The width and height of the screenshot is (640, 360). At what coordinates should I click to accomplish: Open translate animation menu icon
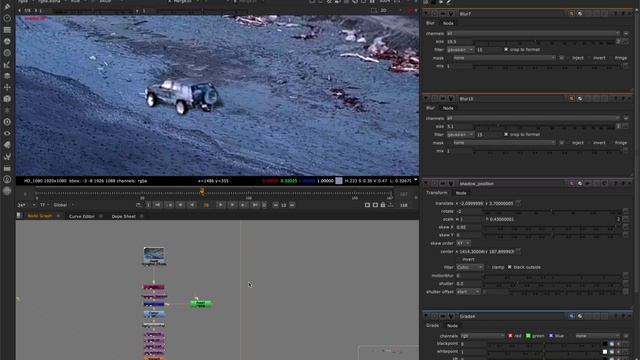tap(518, 203)
